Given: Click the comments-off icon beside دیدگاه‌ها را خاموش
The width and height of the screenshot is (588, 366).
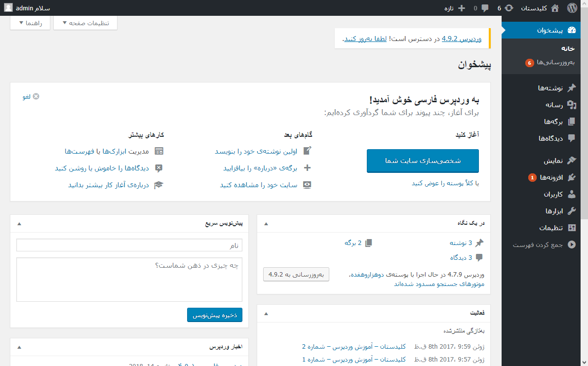Looking at the screenshot, I should coord(159,168).
